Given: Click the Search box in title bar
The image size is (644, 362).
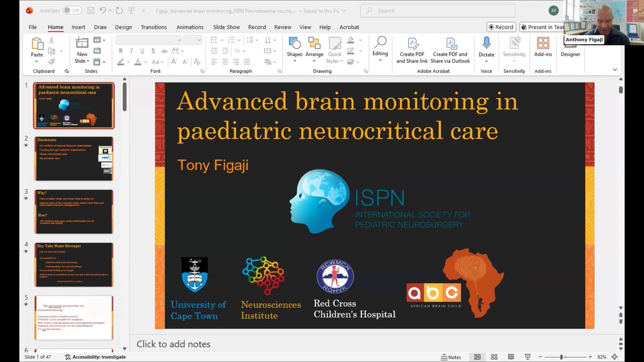Looking at the screenshot, I should click(x=438, y=10).
